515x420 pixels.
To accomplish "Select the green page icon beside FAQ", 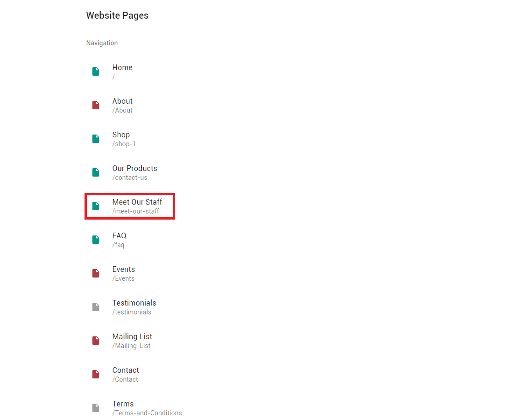I will tap(96, 240).
